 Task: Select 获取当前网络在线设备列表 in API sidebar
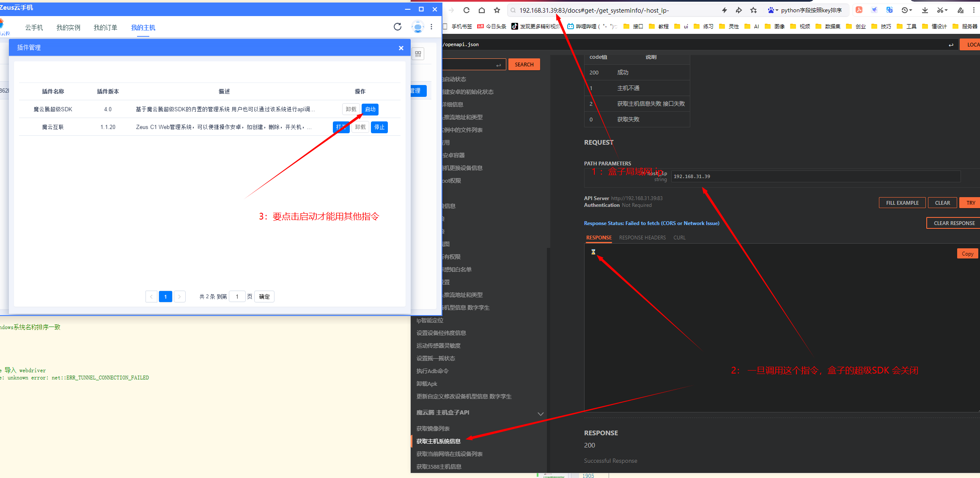tap(449, 454)
